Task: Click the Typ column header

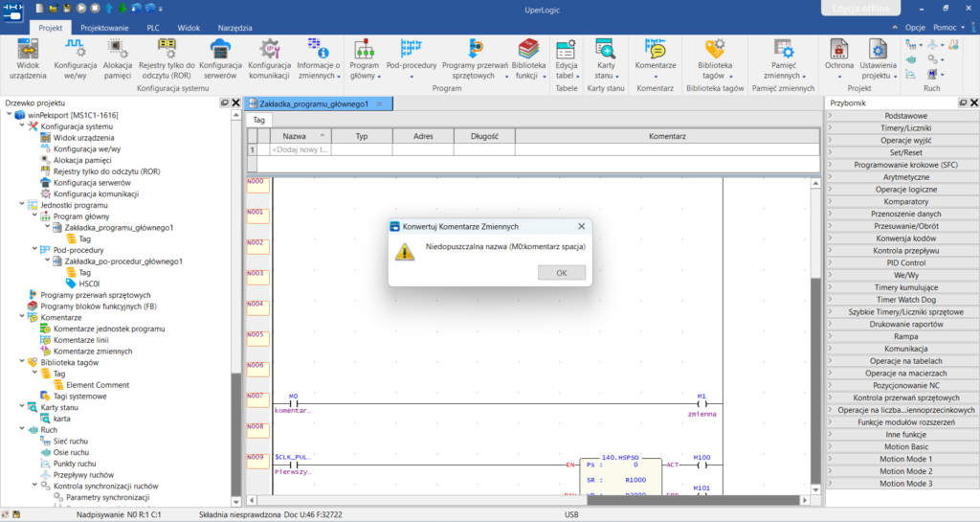Action: [362, 136]
